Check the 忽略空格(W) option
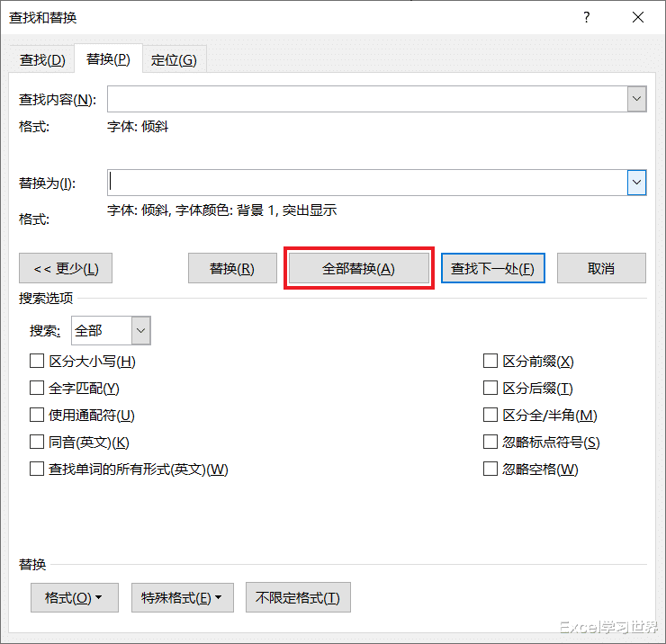666x644 pixels. pos(490,470)
